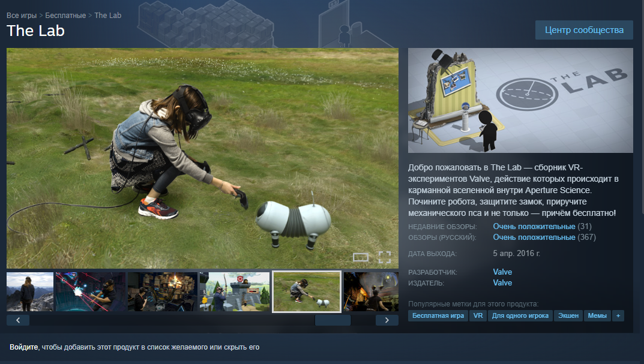644x364 pixels.
Task: Click the right arrow of thumbnail strip
Action: [x=387, y=320]
